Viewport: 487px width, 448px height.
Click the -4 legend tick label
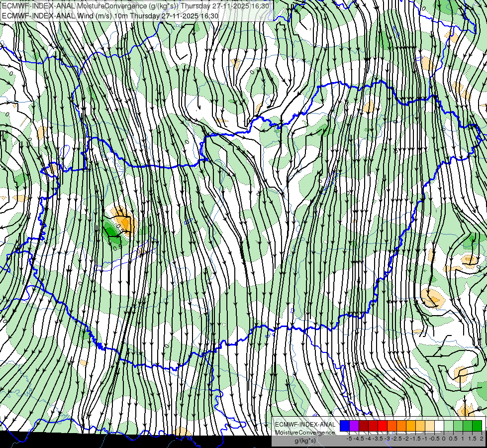coord(368,439)
